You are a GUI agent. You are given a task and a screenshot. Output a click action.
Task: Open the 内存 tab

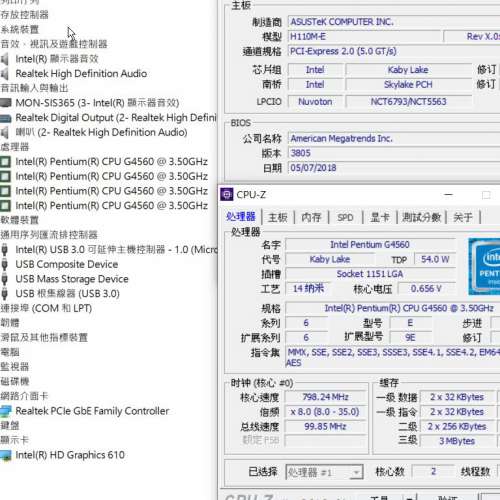(x=311, y=217)
